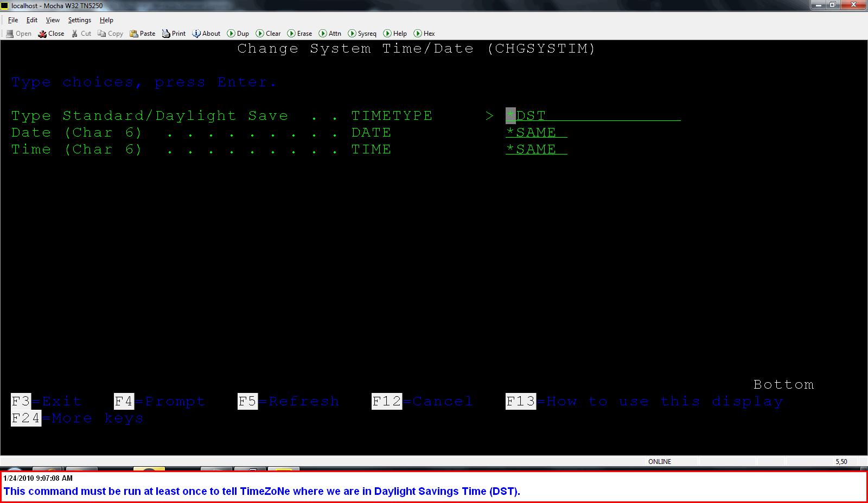Open the File menu
Screen dimensions: 868x503
tap(13, 20)
